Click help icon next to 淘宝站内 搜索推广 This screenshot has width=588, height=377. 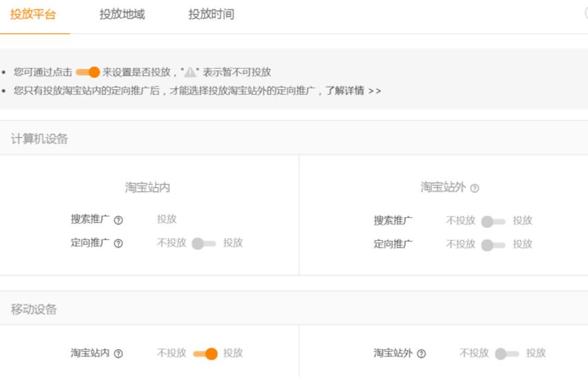[x=118, y=221]
